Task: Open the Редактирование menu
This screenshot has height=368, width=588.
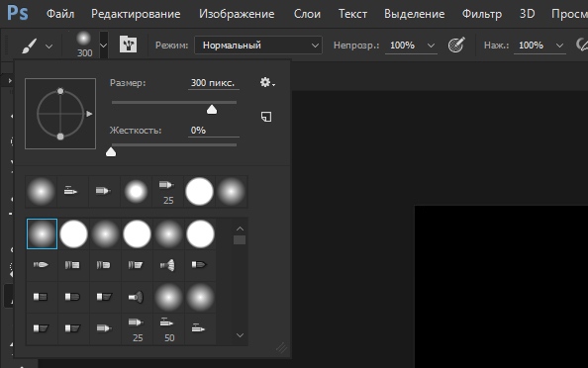Action: [136, 14]
